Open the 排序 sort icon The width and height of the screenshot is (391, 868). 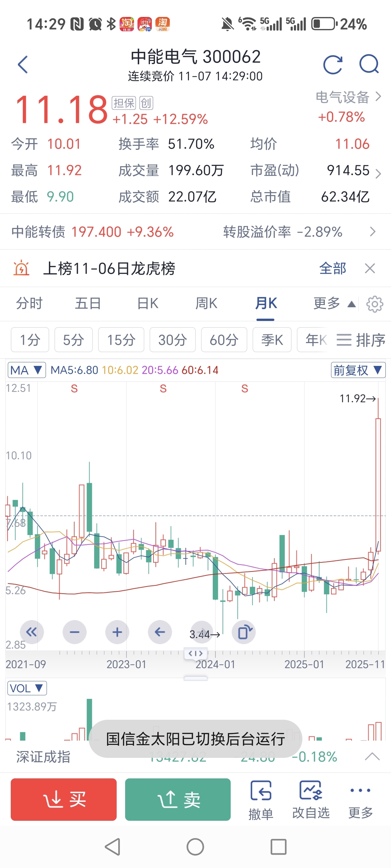pos(360,340)
